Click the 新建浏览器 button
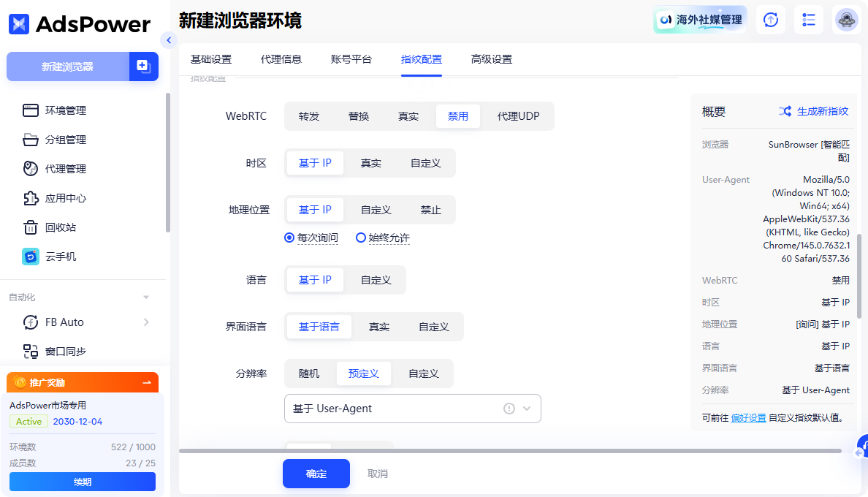 67,67
